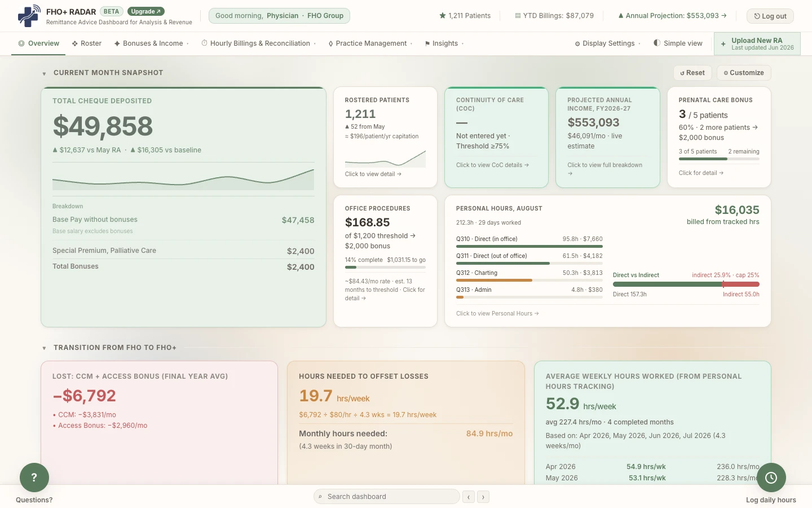Go to next search result arrow

pos(483,497)
